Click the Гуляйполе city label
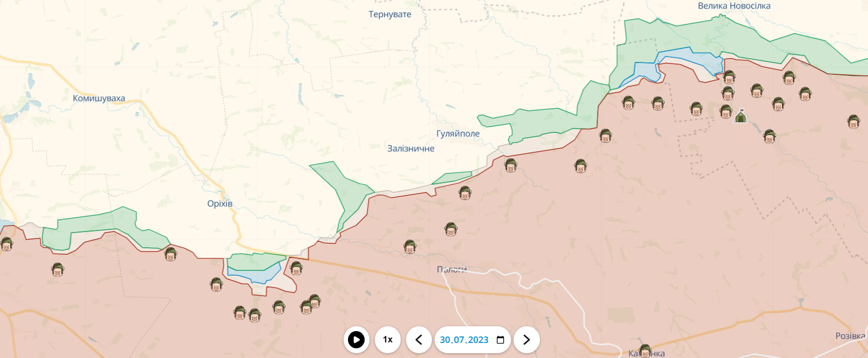The width and height of the screenshot is (868, 358). pos(458,134)
